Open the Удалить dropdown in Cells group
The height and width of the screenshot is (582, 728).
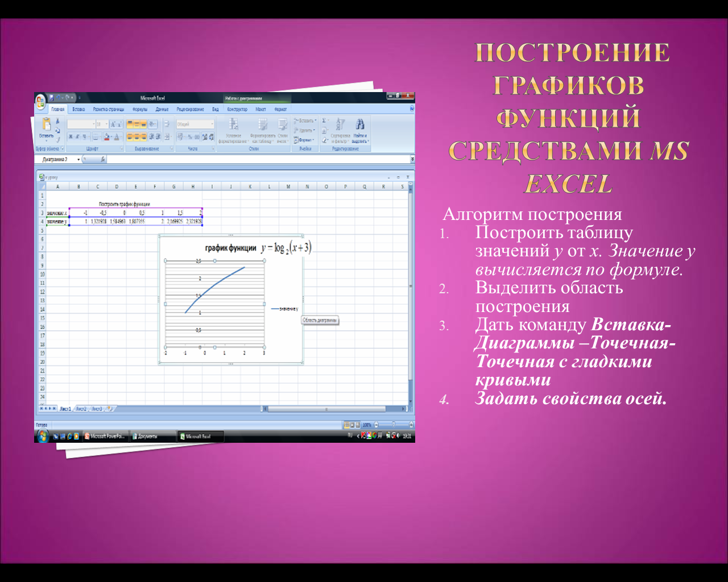(x=304, y=130)
